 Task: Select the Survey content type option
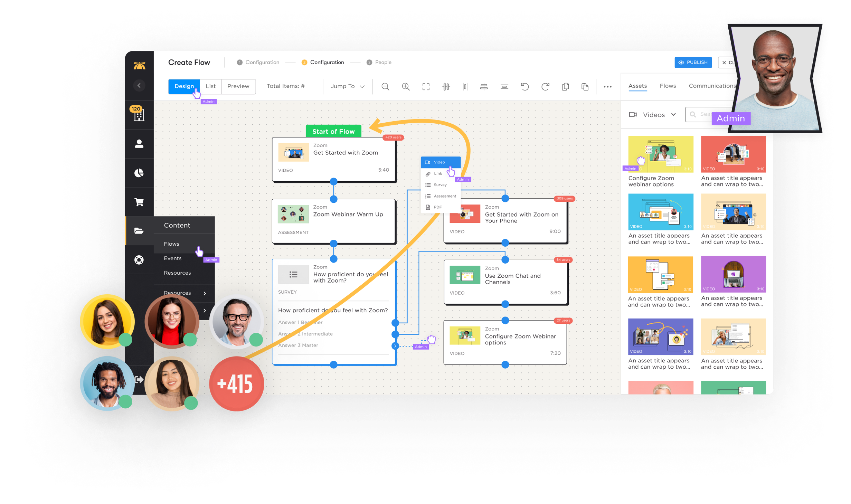(x=440, y=185)
